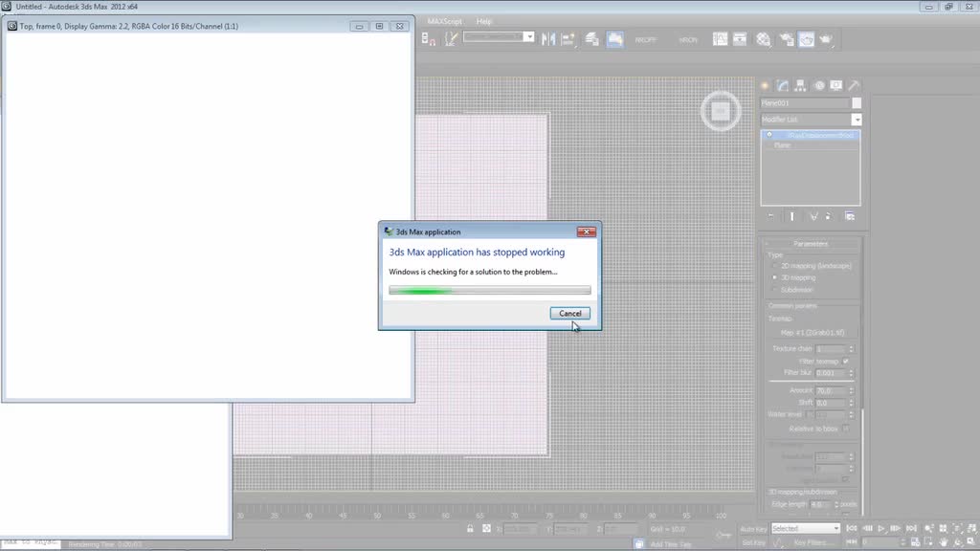Switch to the Utilities command panel tab

[854, 85]
